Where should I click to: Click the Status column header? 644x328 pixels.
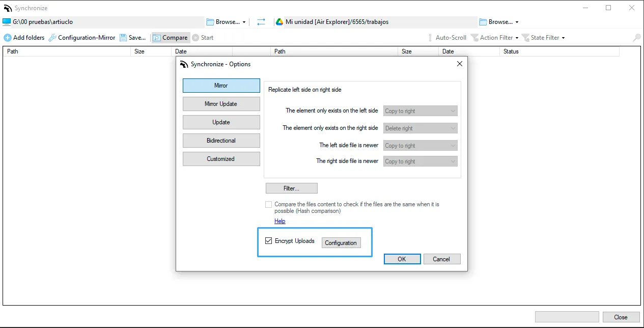559,51
